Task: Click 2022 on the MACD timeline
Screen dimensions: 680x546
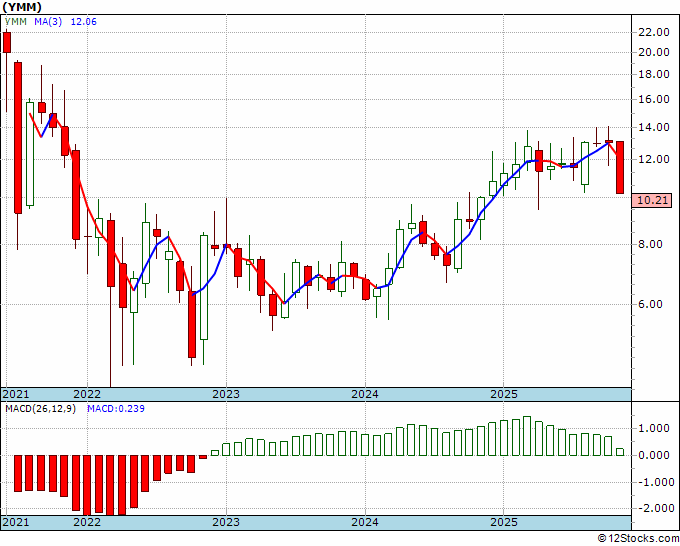Action: pyautogui.click(x=87, y=522)
